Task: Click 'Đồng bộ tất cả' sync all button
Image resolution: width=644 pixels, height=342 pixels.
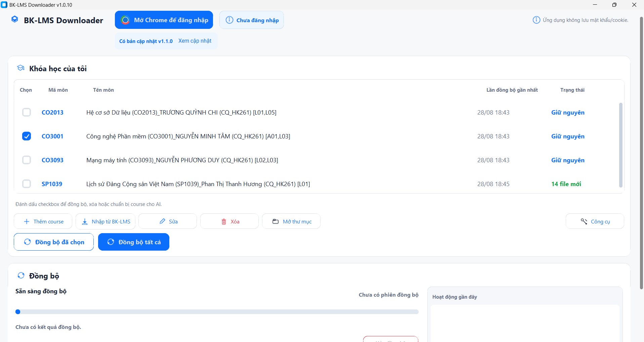Action: pos(134,242)
